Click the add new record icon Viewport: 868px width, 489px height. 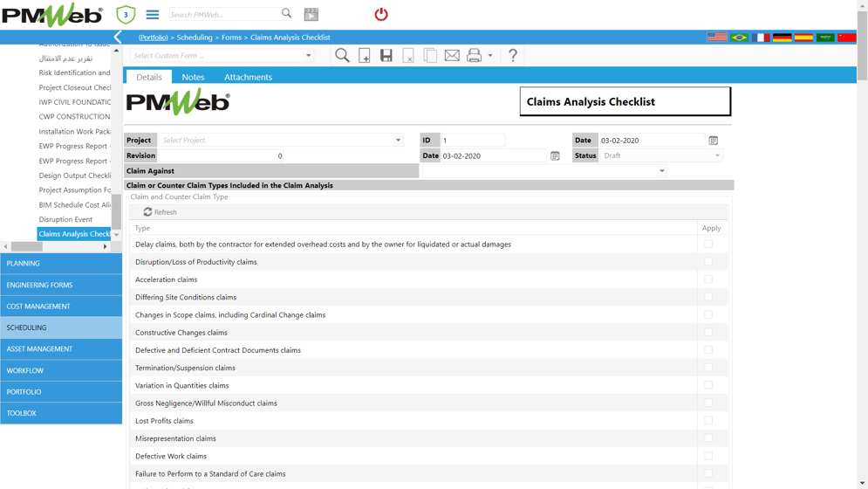pos(365,56)
